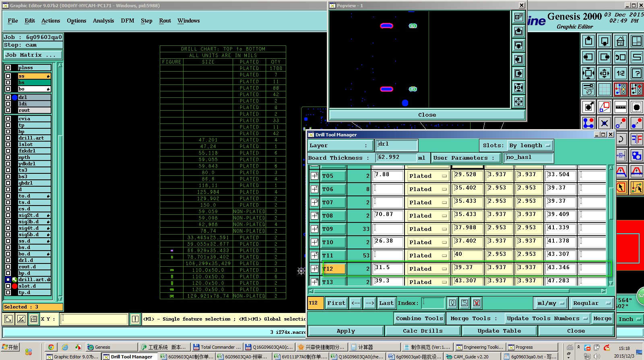644x360 pixels.
Task: Open the Plated type dropdown for T12
Action: coord(427,269)
